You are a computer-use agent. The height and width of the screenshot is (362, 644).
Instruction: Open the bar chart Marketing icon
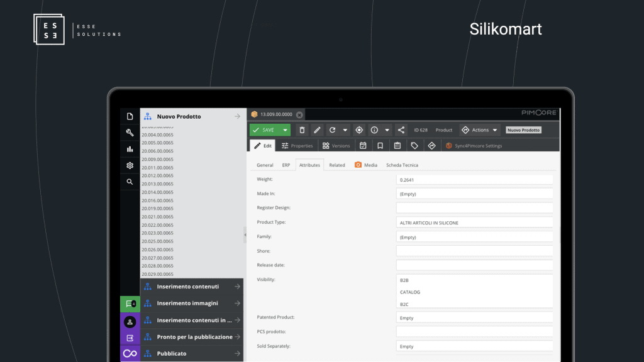click(130, 149)
